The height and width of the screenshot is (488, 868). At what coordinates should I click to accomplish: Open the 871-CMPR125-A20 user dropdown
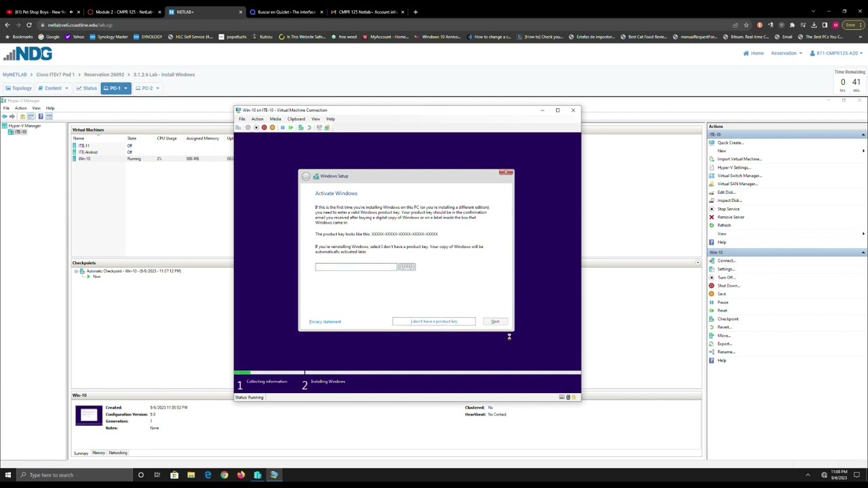click(837, 53)
